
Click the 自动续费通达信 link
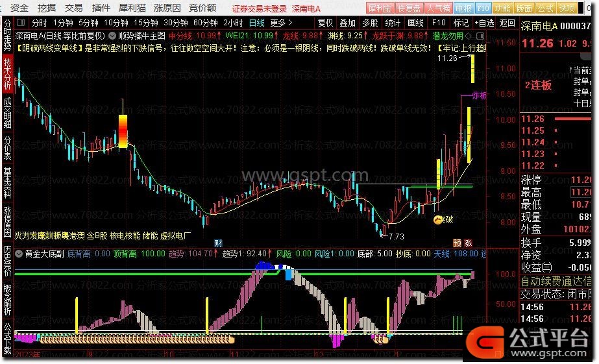pyautogui.click(x=556, y=282)
